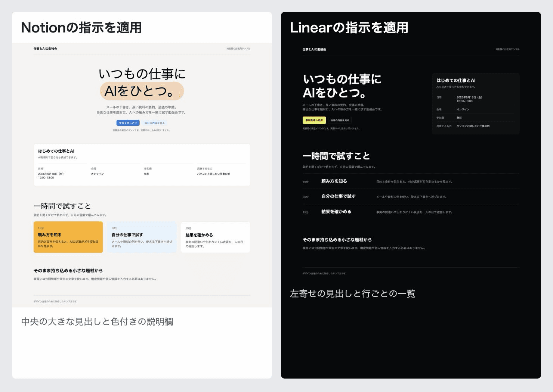Screen dimensions: 553x392
Task: Click the 30分 duration label in Linear list
Action: 306,197
